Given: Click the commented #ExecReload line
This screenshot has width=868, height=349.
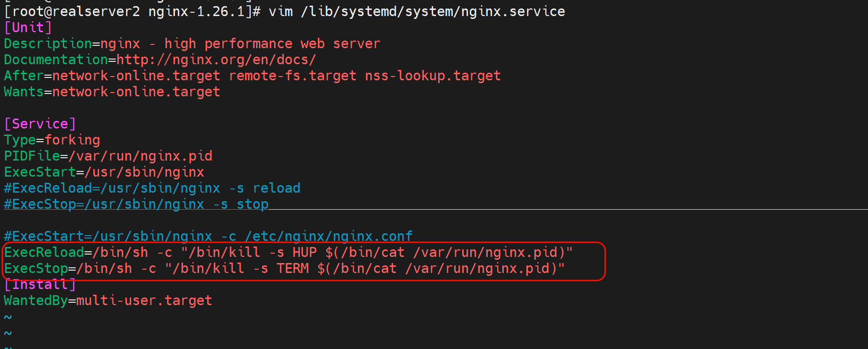Looking at the screenshot, I should [x=152, y=188].
